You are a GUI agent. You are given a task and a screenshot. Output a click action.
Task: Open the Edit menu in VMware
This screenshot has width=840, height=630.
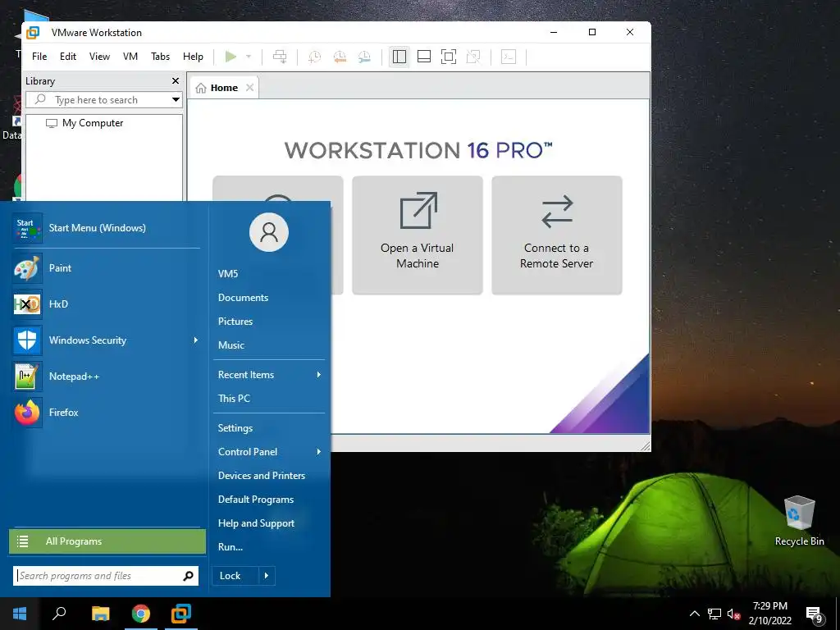68,57
